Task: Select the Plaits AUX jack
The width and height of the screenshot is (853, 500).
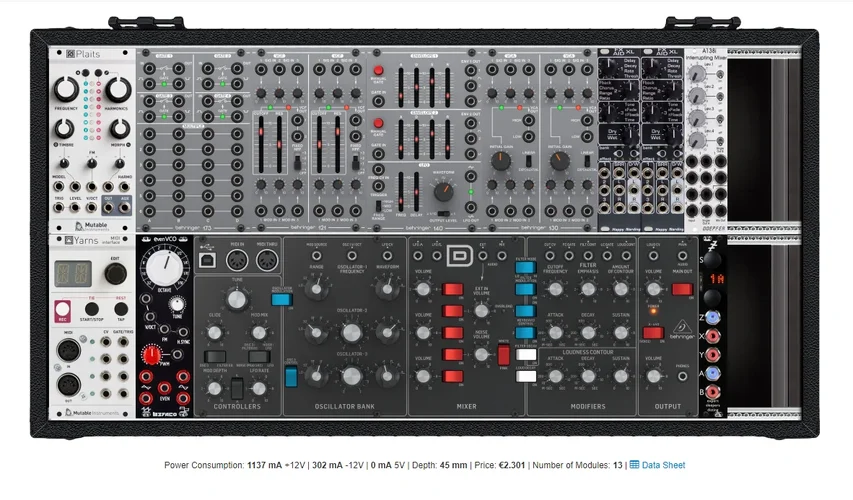Action: pyautogui.click(x=125, y=207)
